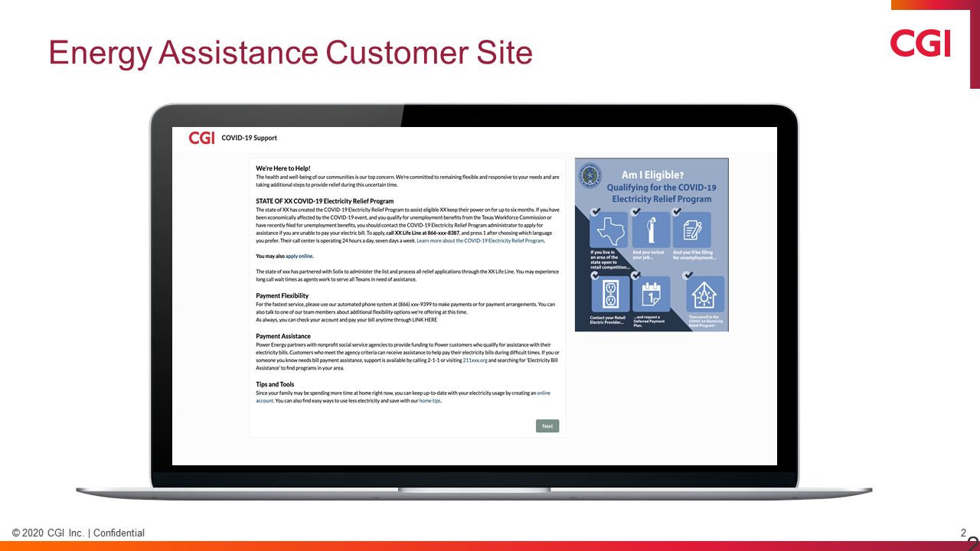Screen dimensions: 980x551
Task: Click checkmark above the lost job tile
Action: tap(635, 212)
